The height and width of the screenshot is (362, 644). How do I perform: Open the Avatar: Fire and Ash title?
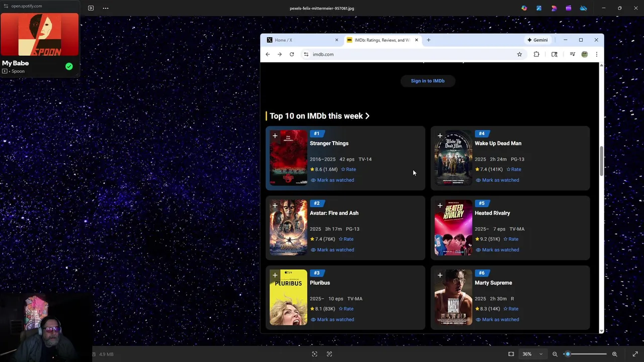point(334,213)
